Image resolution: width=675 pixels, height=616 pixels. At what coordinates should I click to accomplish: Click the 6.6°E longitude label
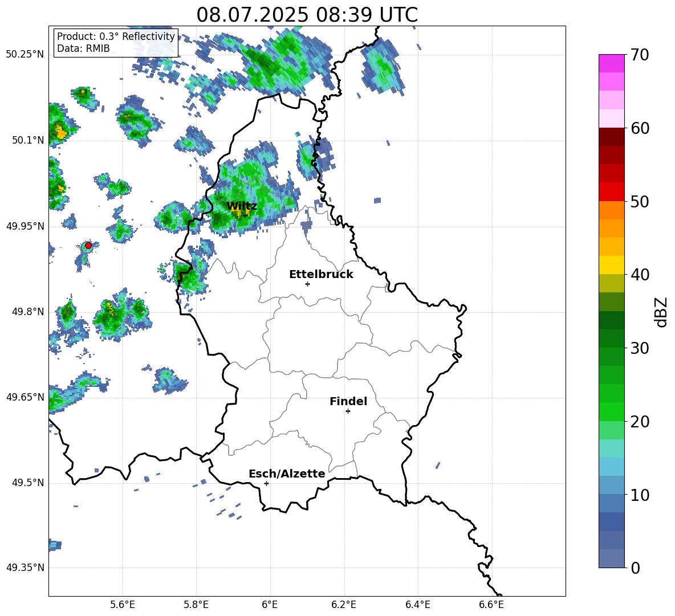pyautogui.click(x=491, y=605)
